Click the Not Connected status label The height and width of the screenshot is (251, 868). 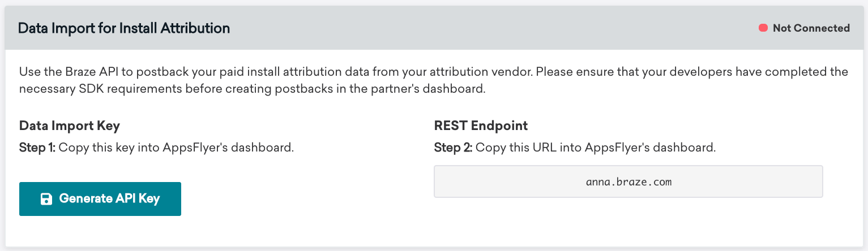point(811,28)
